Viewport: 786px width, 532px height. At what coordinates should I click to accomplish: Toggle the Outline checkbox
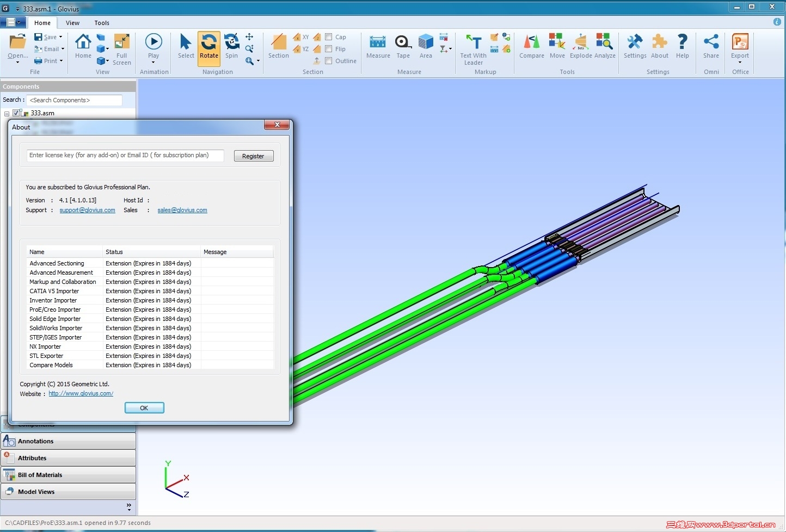329,61
